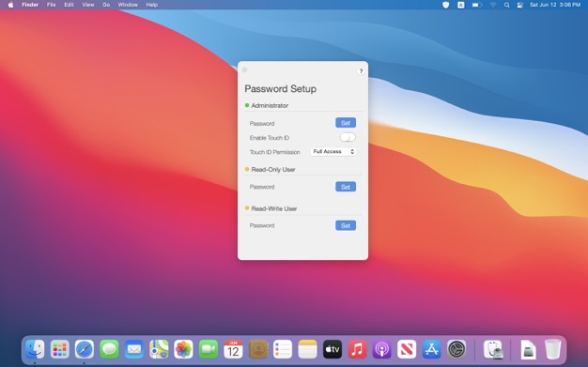Open the Wi-Fi menu bar icon

point(493,5)
